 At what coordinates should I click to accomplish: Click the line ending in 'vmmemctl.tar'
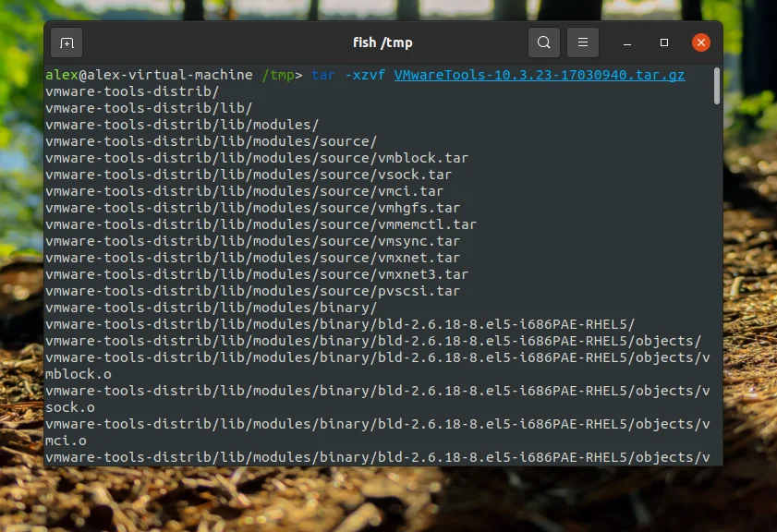261,224
